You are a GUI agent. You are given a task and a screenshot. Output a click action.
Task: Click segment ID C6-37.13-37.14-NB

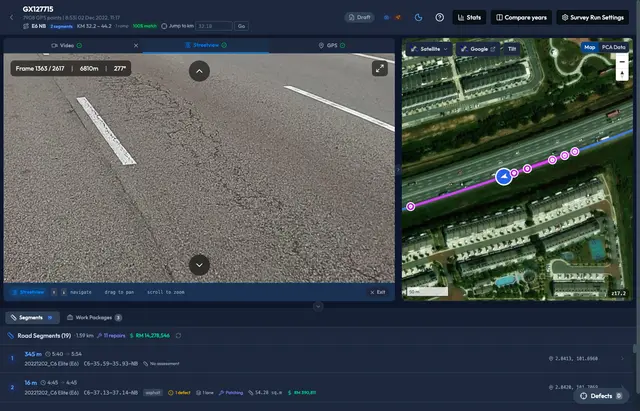pyautogui.click(x=111, y=393)
